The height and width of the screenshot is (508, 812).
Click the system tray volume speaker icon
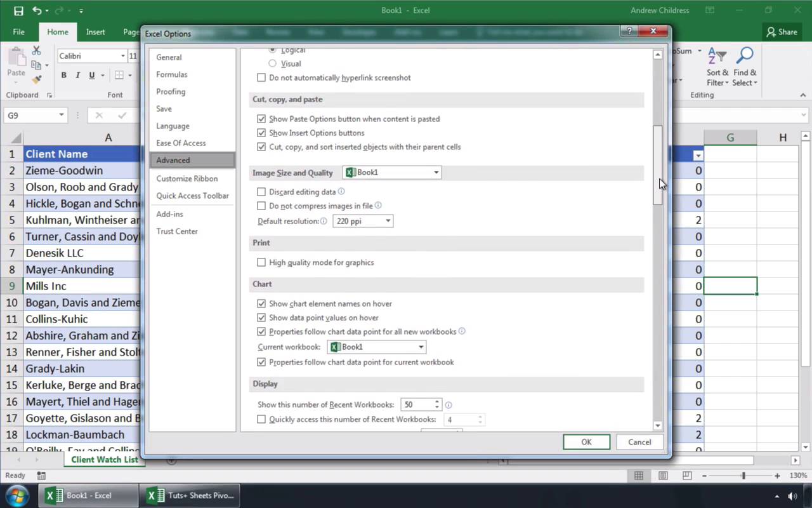tap(792, 496)
